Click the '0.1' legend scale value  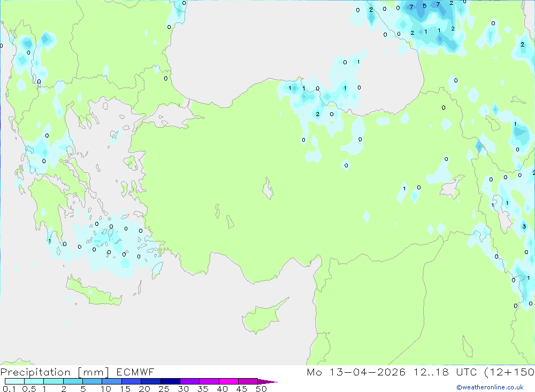click(x=9, y=389)
